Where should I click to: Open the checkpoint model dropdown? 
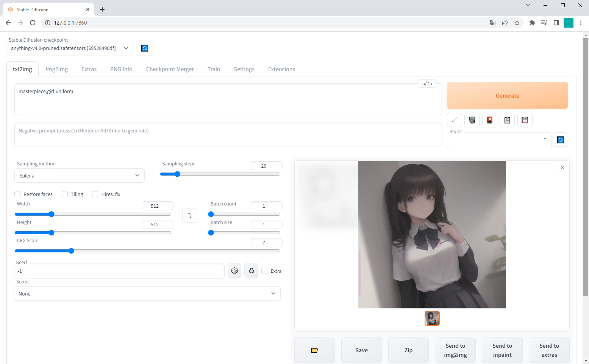pyautogui.click(x=70, y=48)
